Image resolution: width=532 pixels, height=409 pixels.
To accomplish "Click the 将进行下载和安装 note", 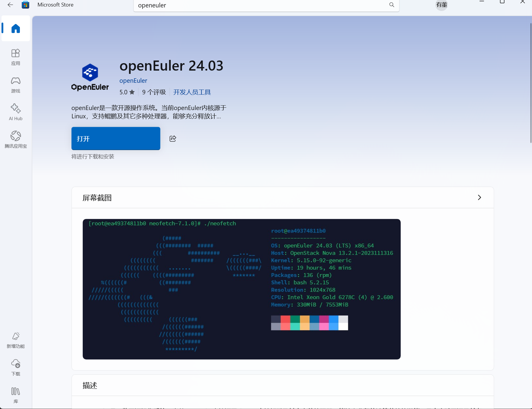I will click(93, 157).
